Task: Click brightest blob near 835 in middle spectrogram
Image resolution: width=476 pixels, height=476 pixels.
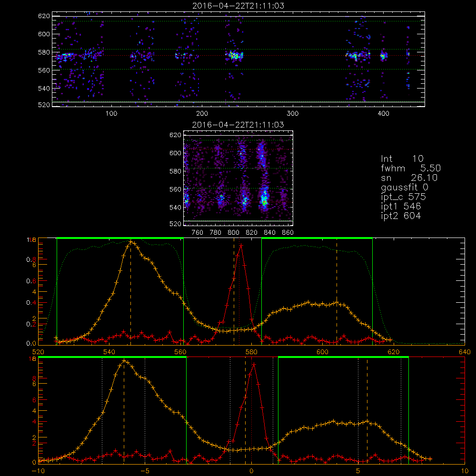Action: coord(264,199)
